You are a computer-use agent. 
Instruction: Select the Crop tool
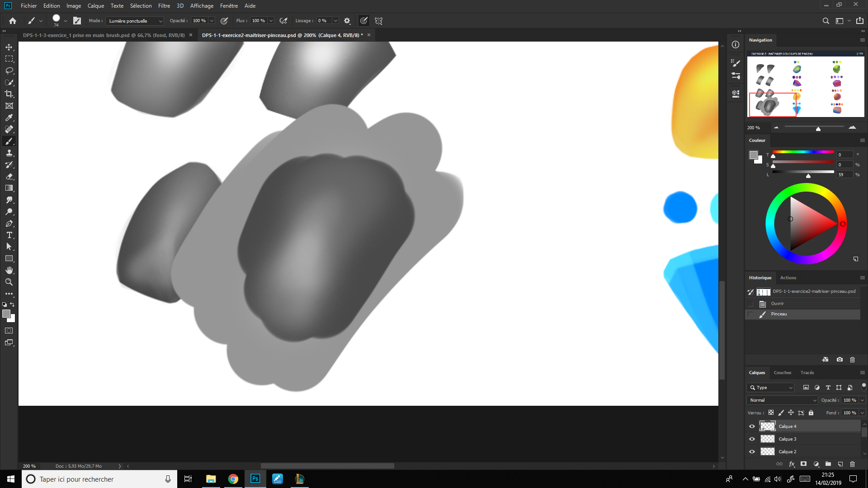click(x=9, y=94)
